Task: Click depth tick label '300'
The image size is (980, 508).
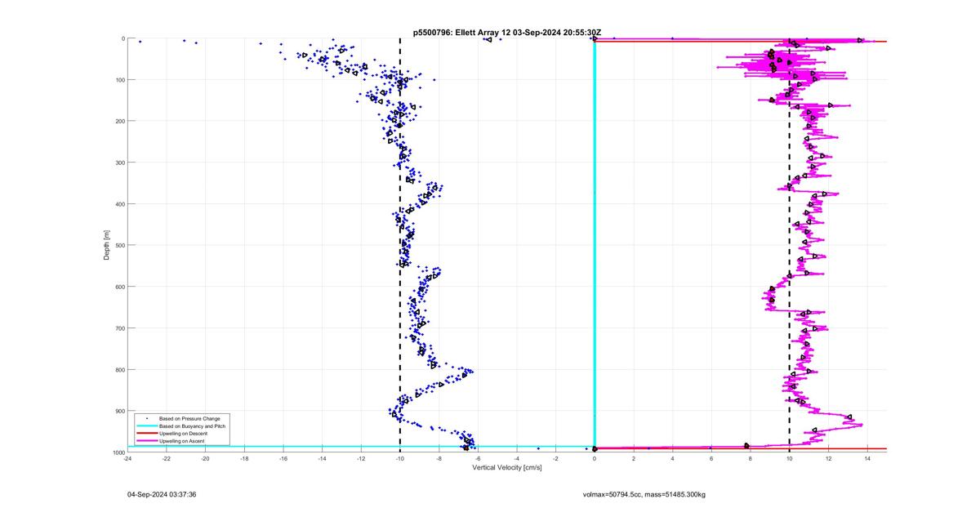Action: [119, 163]
